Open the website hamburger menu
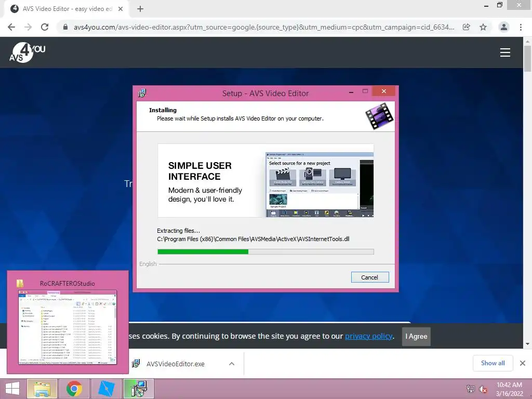 pos(505,52)
